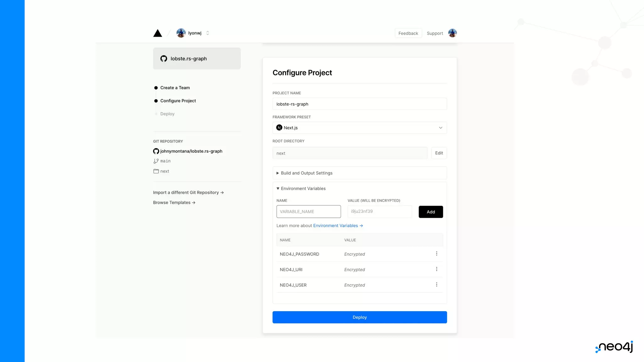Click the main branch icon
The image size is (644, 362).
point(156,161)
